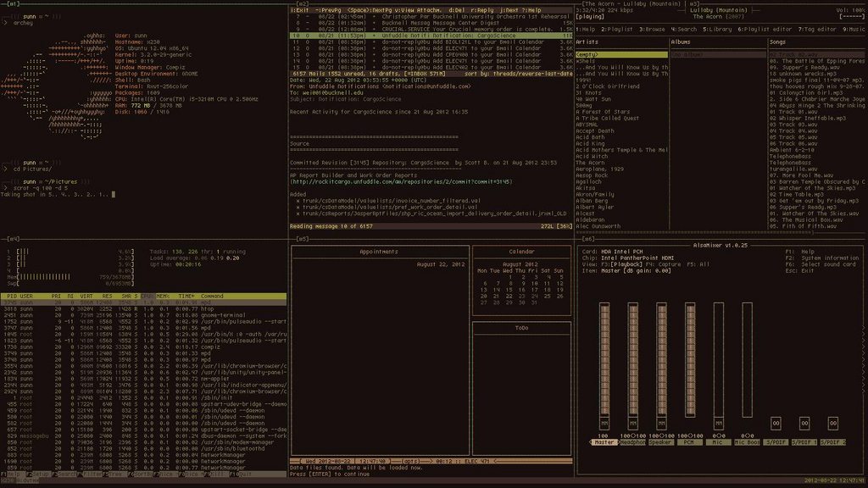Open the 1:Help screen in ncmpcpp
Screen dimensions: 868x488
pyautogui.click(x=585, y=29)
